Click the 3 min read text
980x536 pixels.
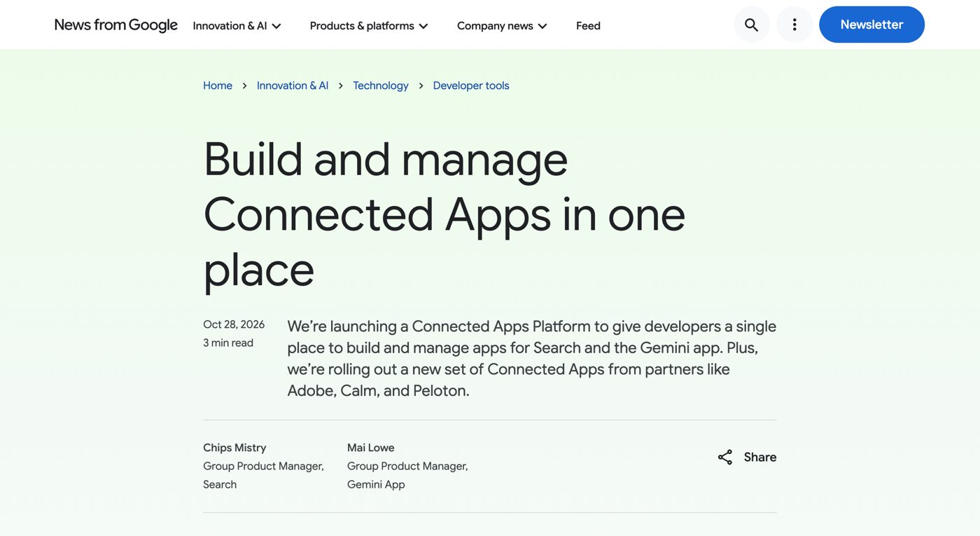pyautogui.click(x=228, y=343)
